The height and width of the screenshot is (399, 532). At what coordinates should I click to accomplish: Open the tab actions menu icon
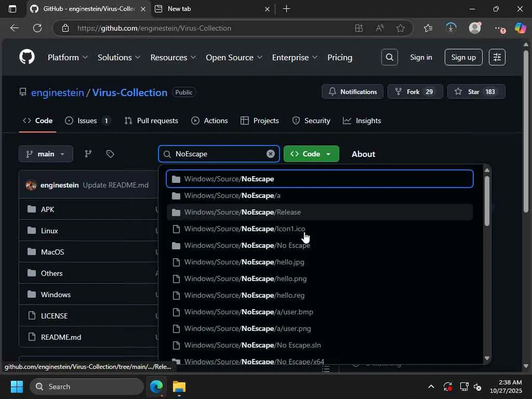(x=12, y=9)
